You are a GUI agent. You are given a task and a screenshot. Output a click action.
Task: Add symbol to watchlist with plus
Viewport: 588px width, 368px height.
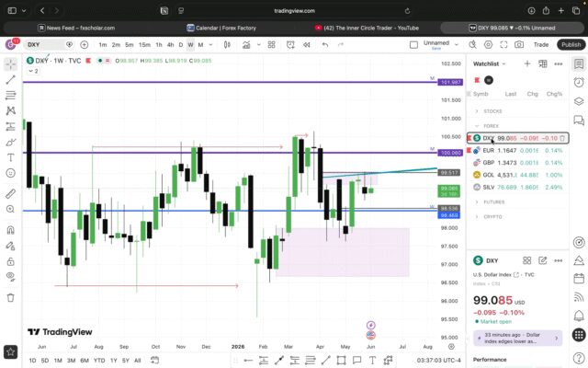tap(527, 63)
